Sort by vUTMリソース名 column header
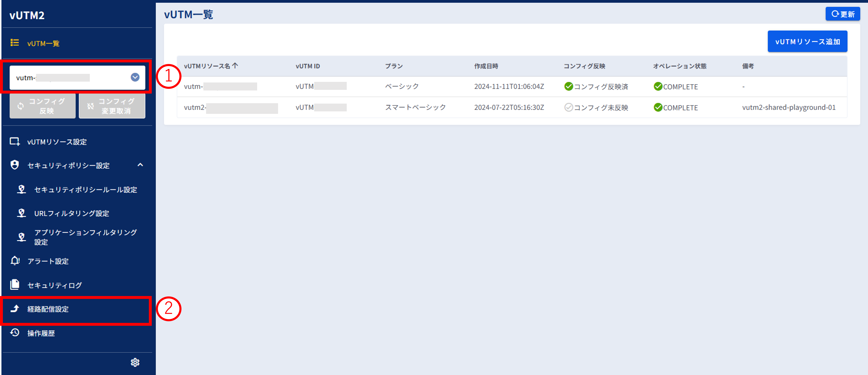 pyautogui.click(x=207, y=66)
